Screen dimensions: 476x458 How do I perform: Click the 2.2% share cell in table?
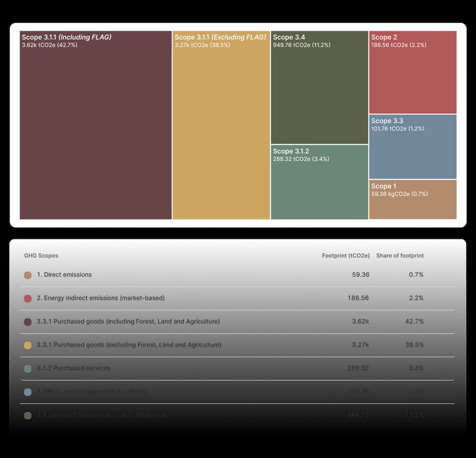tap(416, 298)
